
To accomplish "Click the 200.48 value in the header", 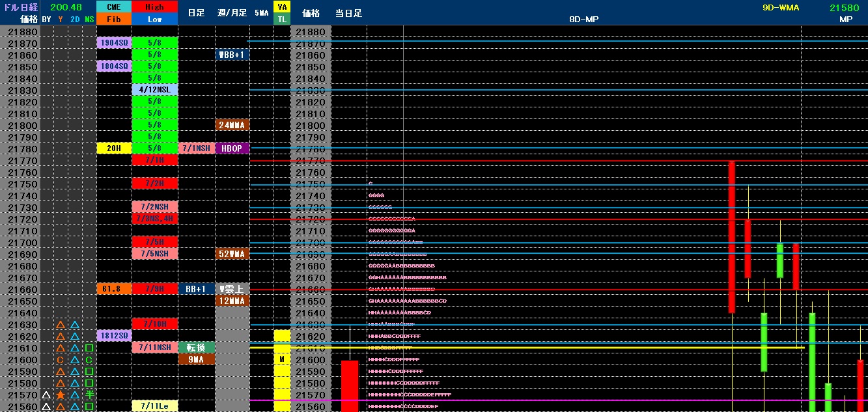I will coord(65,7).
